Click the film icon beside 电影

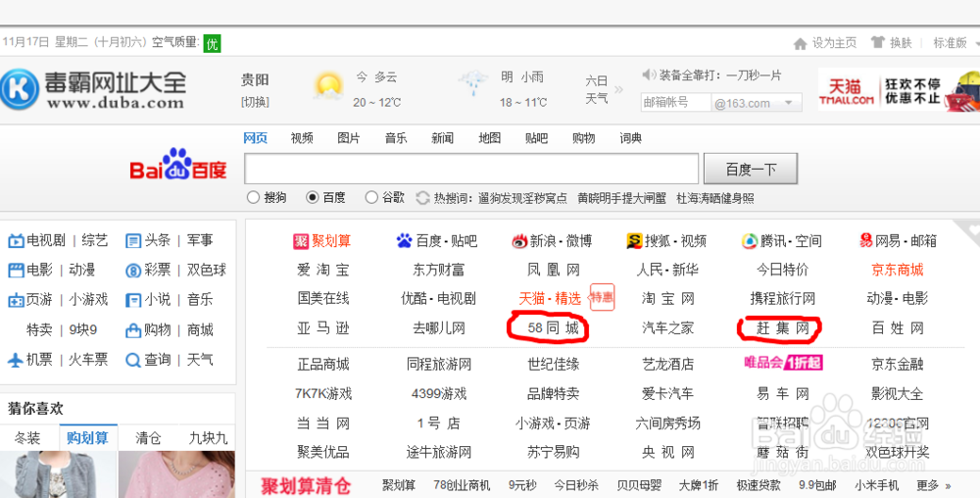(16, 271)
